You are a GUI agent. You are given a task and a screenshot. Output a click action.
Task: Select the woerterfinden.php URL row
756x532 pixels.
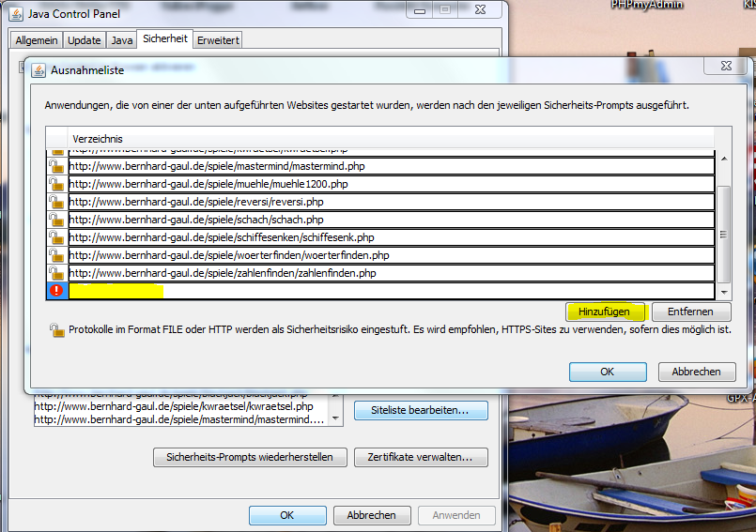(x=391, y=255)
